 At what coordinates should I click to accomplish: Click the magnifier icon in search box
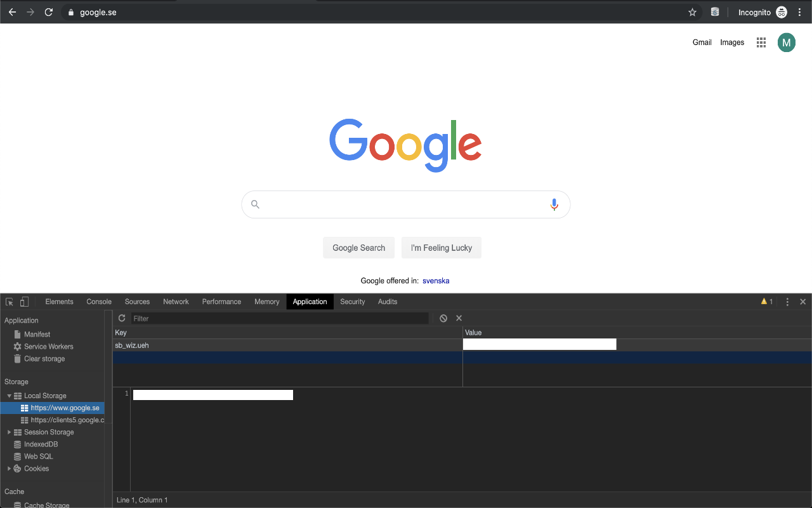pos(255,204)
